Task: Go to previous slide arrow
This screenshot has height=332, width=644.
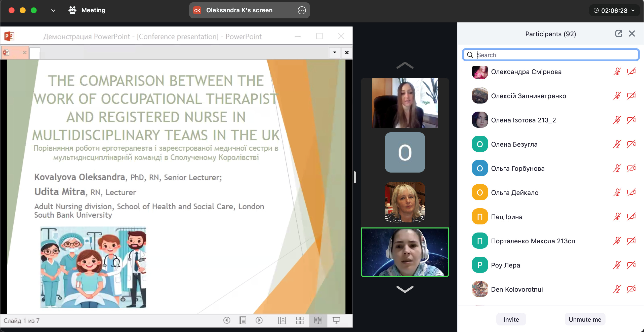Action: click(x=227, y=320)
